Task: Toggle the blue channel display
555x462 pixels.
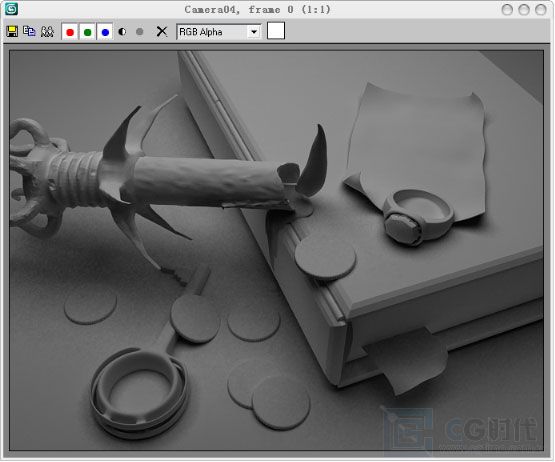Action: [105, 32]
